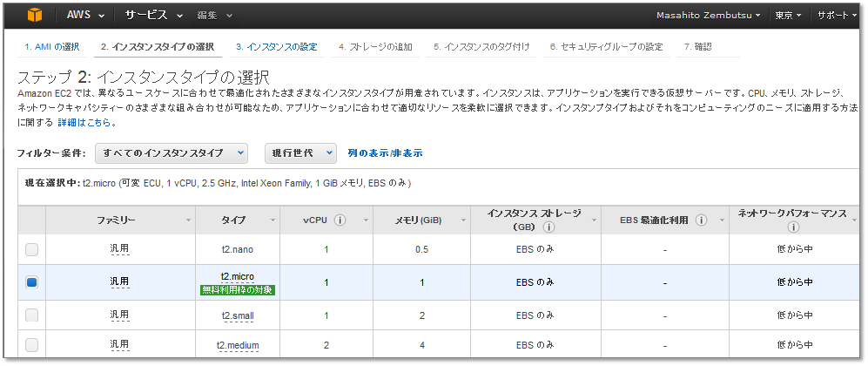Open Masahito Zembutsu account menu
Viewport: 868px width, 366px height.
tap(708, 16)
